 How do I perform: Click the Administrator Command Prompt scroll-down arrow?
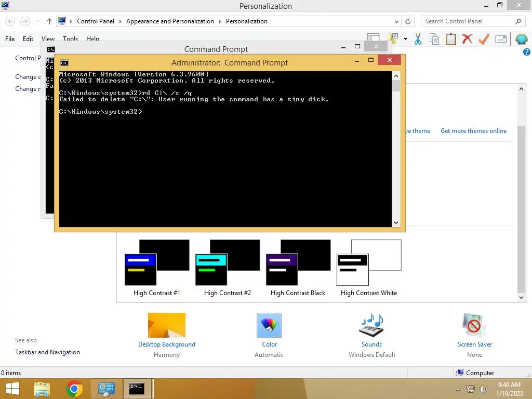click(396, 223)
